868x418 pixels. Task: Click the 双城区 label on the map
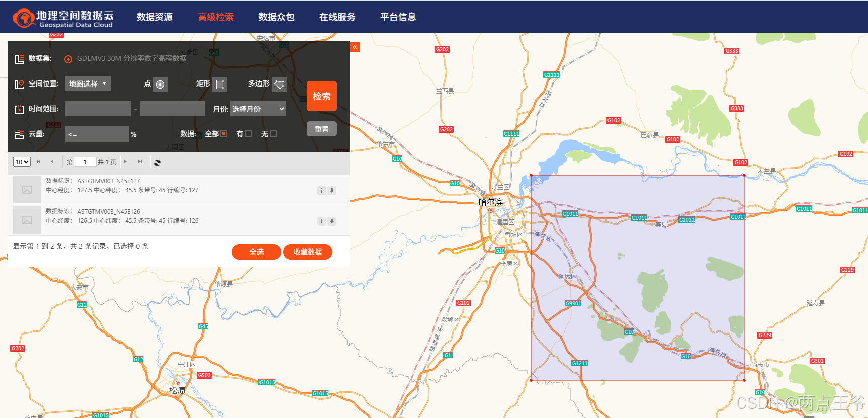pyautogui.click(x=450, y=319)
